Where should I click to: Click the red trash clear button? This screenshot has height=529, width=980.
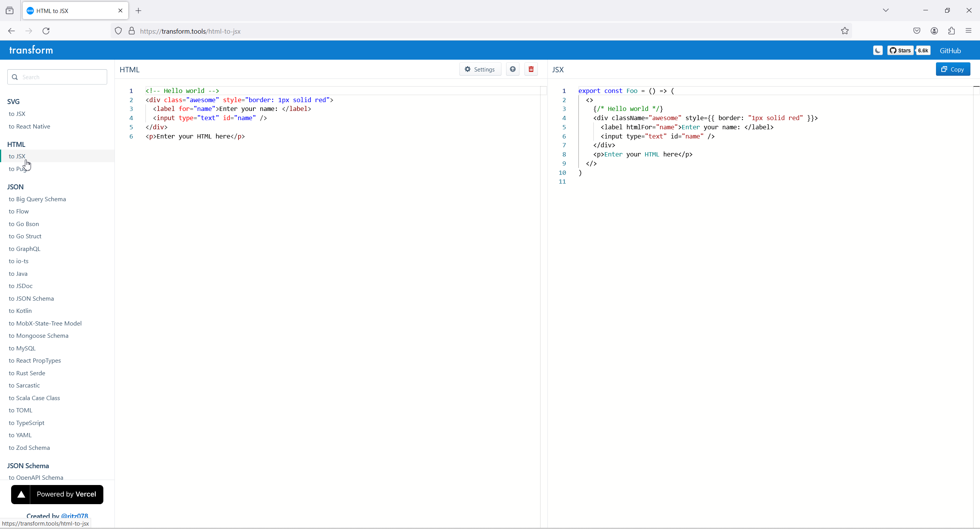[x=531, y=69]
